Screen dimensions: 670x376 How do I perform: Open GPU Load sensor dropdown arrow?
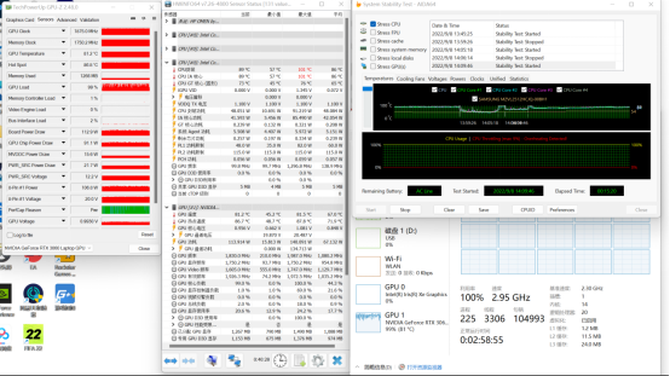tap(63, 87)
